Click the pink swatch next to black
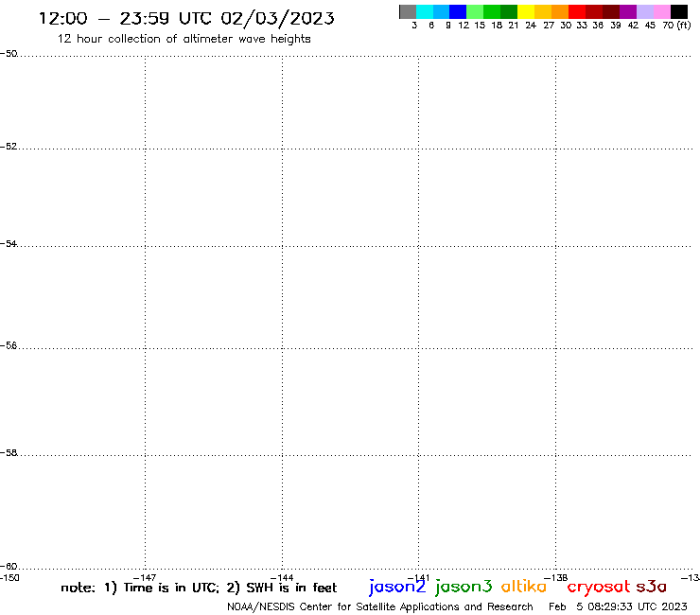 coord(661,11)
